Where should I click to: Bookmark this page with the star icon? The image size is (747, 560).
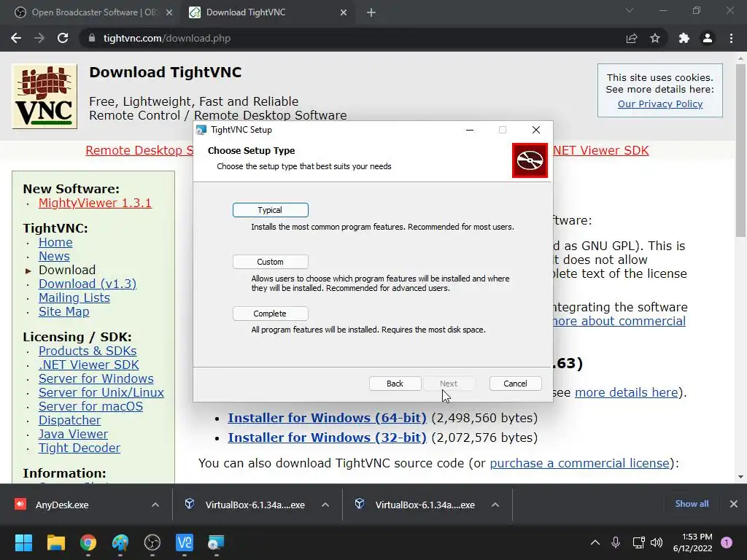click(x=655, y=38)
